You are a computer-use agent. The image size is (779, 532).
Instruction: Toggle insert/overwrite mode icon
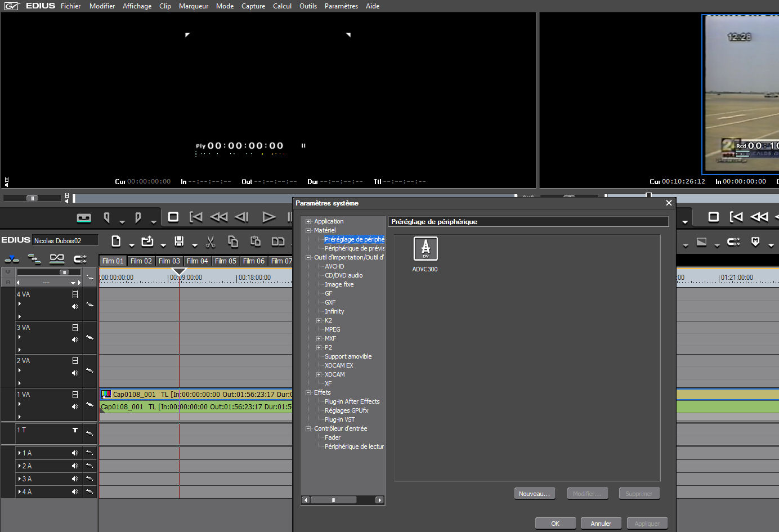click(12, 259)
